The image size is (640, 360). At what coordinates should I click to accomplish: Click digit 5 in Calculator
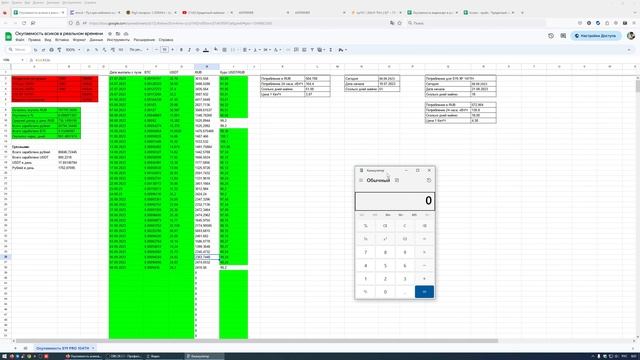(385, 266)
